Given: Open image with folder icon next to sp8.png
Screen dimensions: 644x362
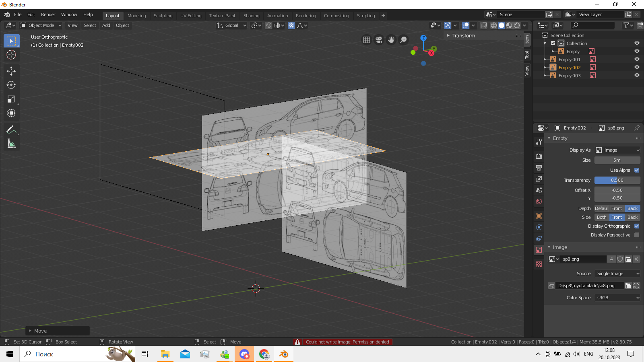Looking at the screenshot, I should coord(628,259).
